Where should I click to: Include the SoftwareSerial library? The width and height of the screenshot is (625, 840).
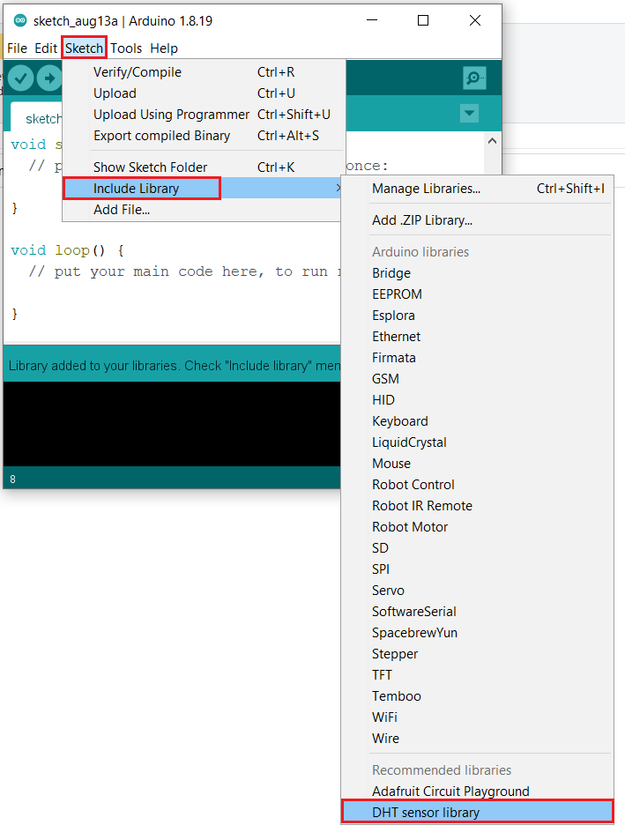pyautogui.click(x=477, y=612)
